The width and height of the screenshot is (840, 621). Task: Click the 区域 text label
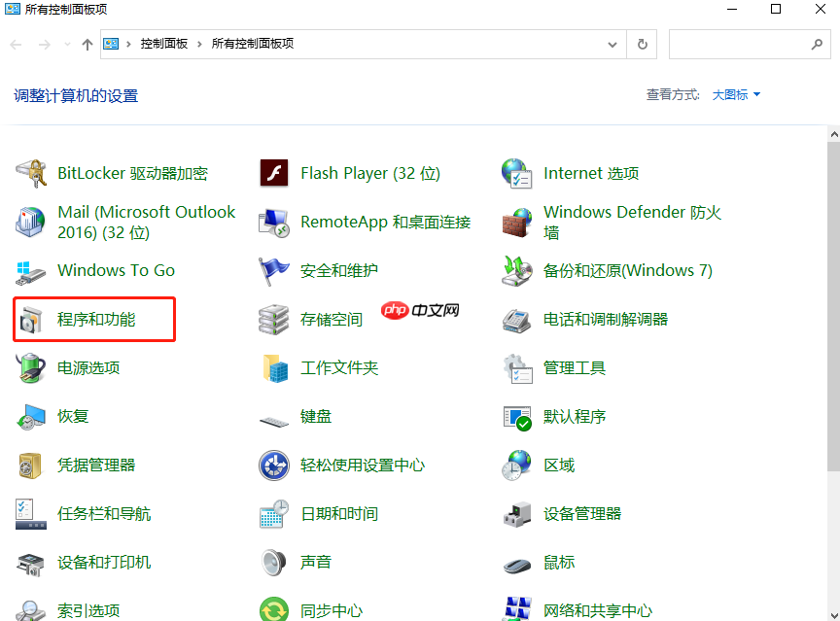pos(559,466)
